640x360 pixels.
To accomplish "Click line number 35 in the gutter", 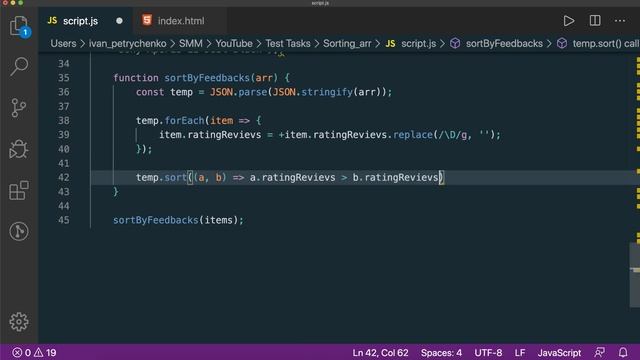I will (x=64, y=78).
